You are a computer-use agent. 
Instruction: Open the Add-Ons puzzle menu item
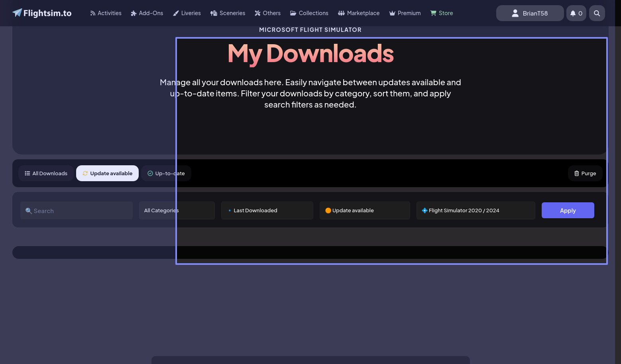point(147,13)
